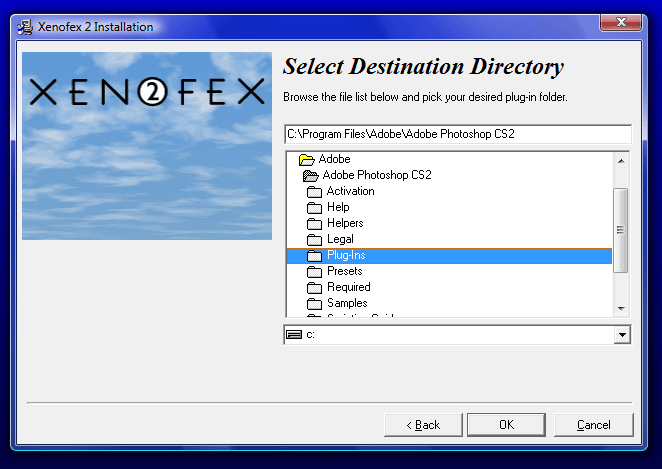The width and height of the screenshot is (662, 469).
Task: Select the Adobe folder row
Action: 449,159
